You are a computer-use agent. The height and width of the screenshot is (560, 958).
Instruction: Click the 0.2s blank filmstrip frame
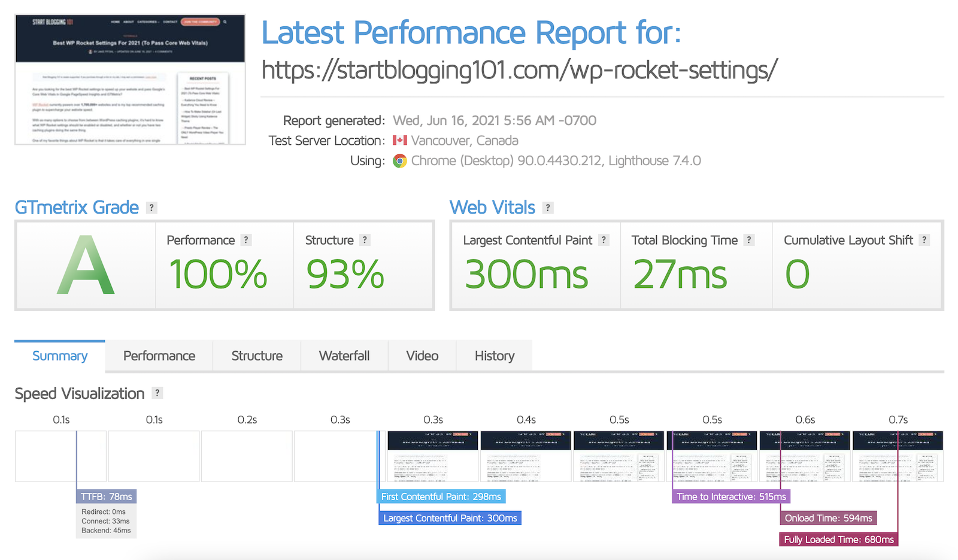247,456
